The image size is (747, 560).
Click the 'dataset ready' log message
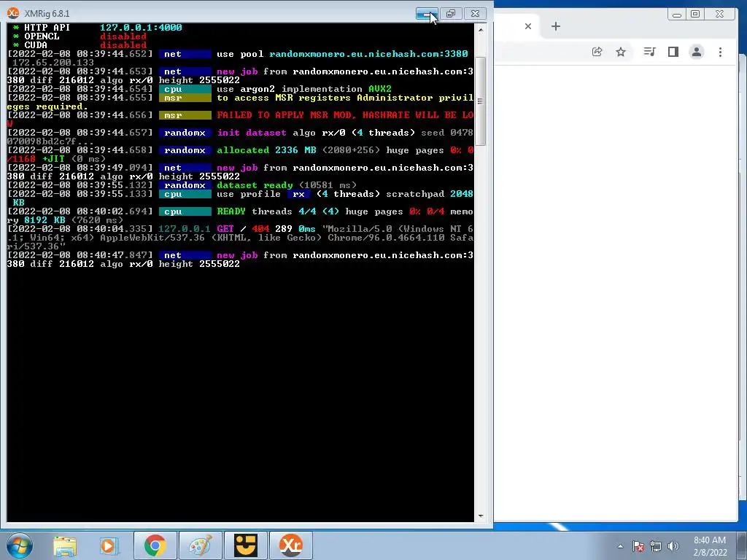point(255,185)
